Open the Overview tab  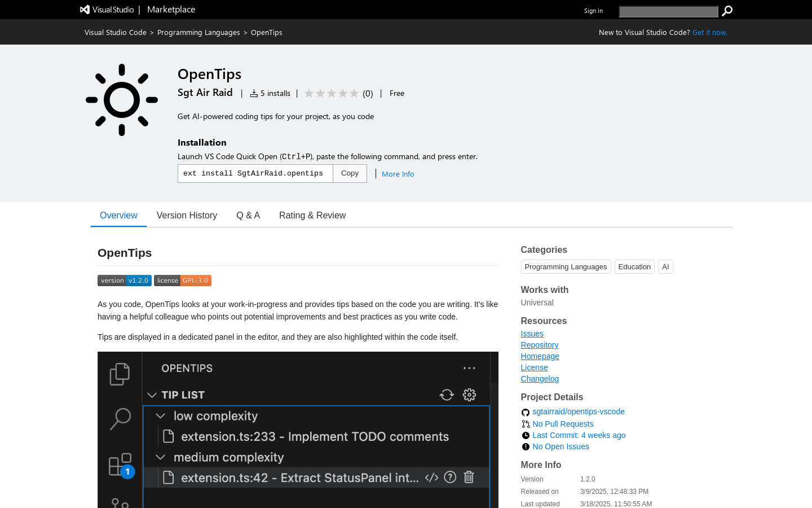pyautogui.click(x=118, y=215)
